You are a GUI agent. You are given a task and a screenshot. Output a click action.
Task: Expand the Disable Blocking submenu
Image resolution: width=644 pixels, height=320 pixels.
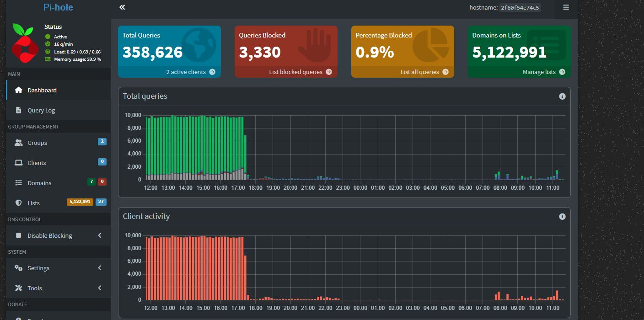click(x=100, y=235)
